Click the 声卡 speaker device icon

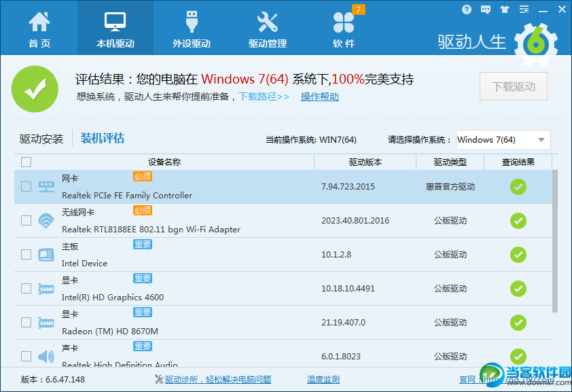click(46, 356)
